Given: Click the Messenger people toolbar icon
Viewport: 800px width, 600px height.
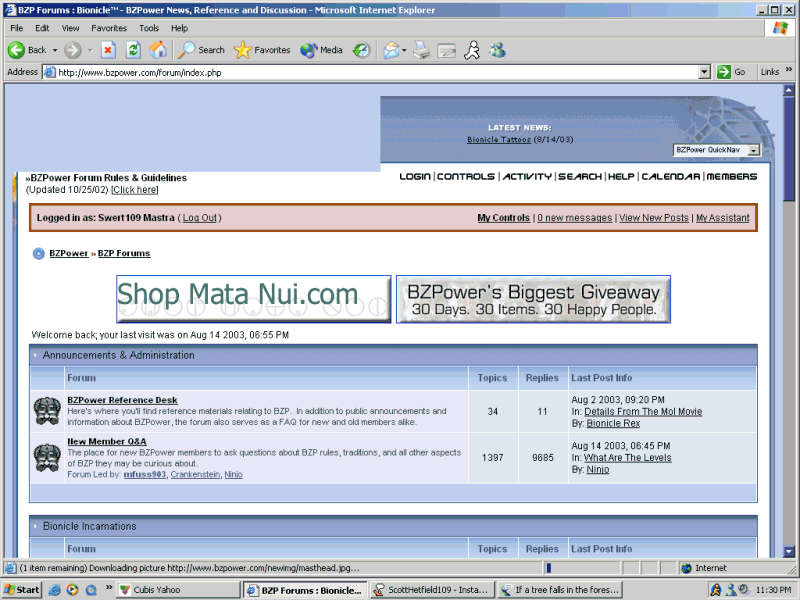Looking at the screenshot, I should (x=497, y=50).
